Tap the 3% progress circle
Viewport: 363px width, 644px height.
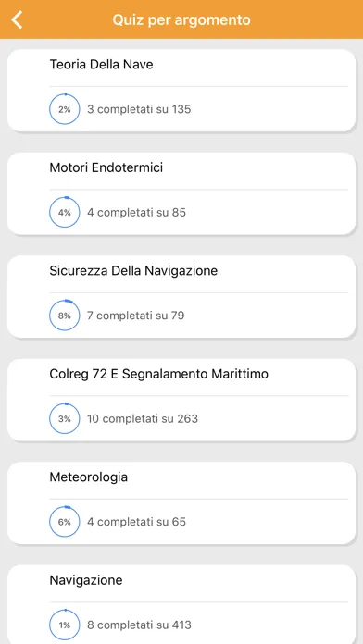point(65,418)
